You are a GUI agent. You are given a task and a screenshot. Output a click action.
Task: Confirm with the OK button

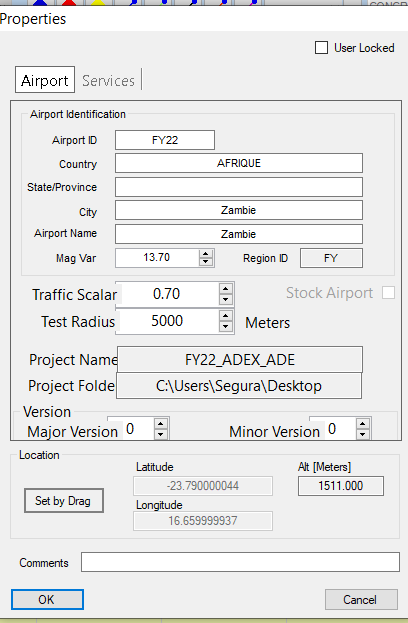(47, 599)
